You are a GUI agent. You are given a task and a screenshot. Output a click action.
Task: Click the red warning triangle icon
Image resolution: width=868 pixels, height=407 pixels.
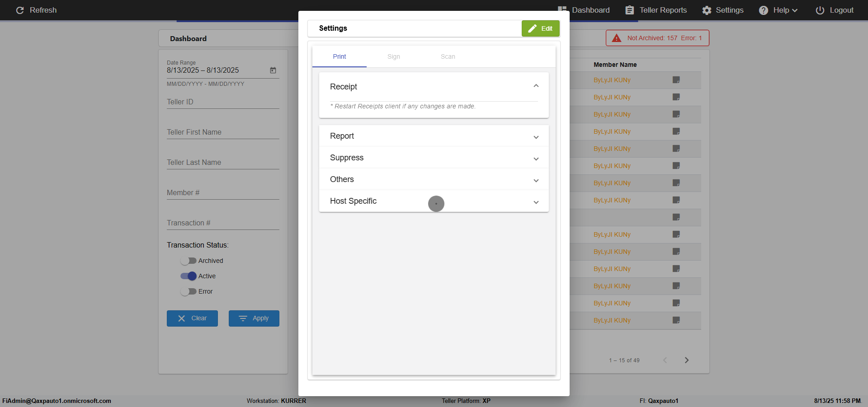(x=617, y=38)
